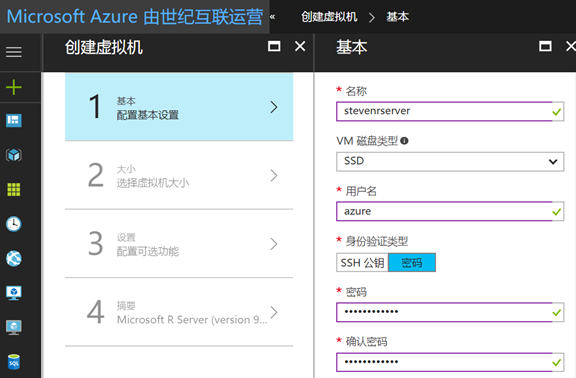The image size is (576, 378).
Task: Open the Dashboard icon in the sidebar
Action: point(14,120)
